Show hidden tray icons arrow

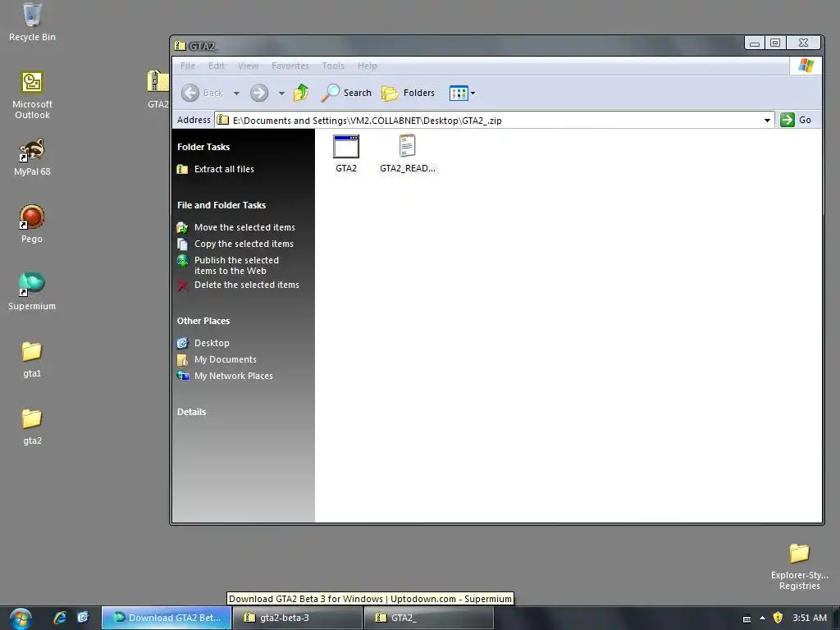point(762,618)
